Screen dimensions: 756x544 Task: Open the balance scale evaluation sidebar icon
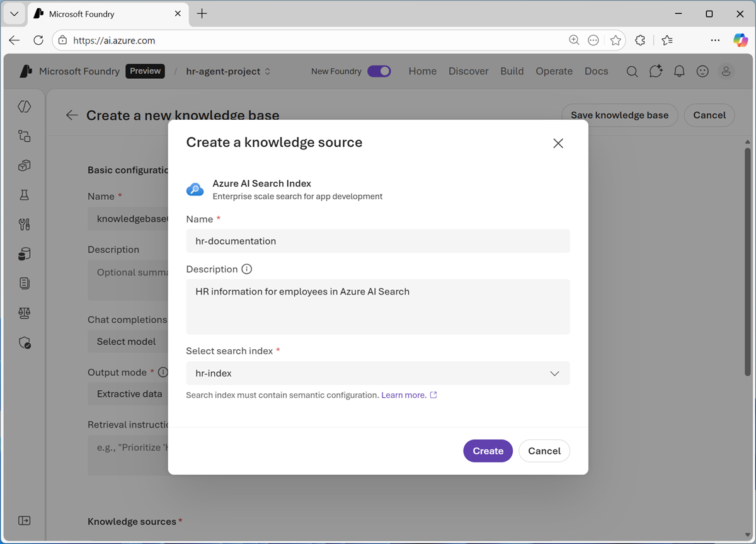25,313
